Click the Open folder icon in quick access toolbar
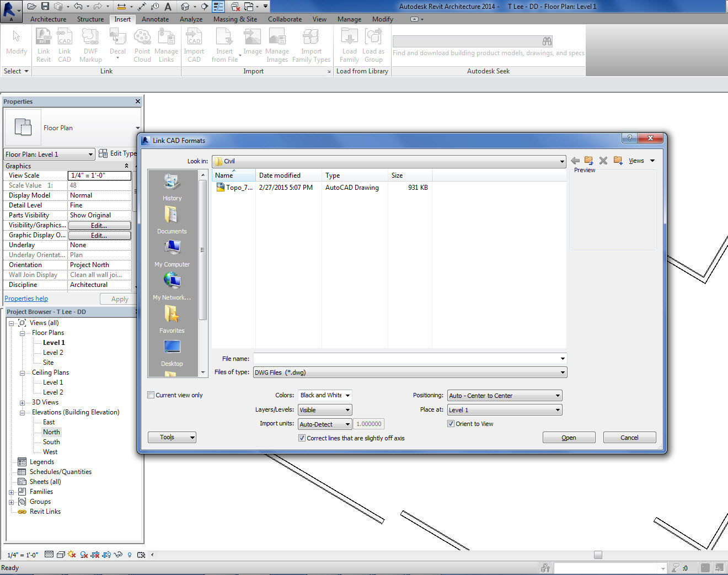The image size is (728, 575). (31, 7)
